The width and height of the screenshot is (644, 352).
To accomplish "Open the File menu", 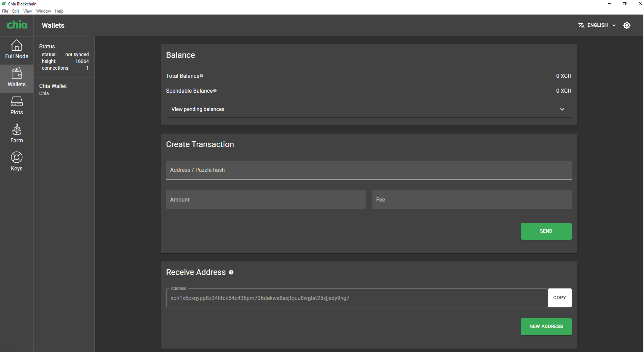I will pyautogui.click(x=5, y=11).
